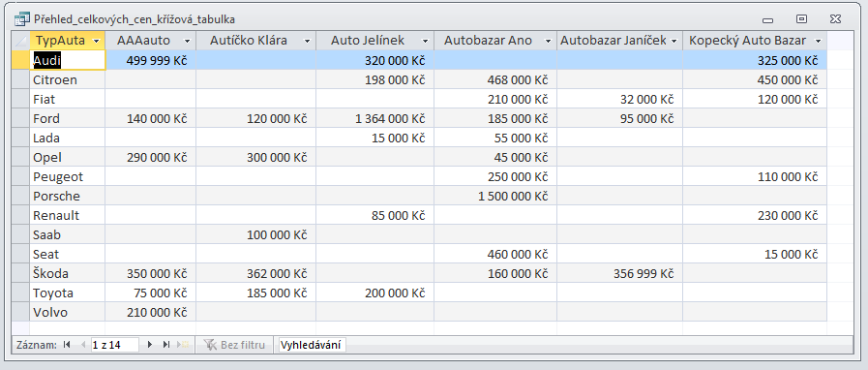Click the Renault cell

coord(68,215)
